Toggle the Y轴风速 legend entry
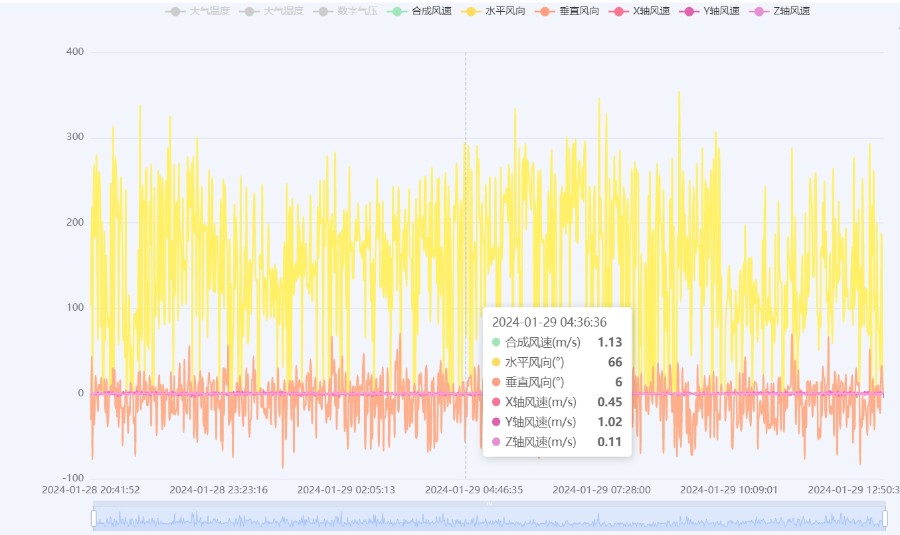Viewport: 900px width, 535px height. [x=722, y=11]
